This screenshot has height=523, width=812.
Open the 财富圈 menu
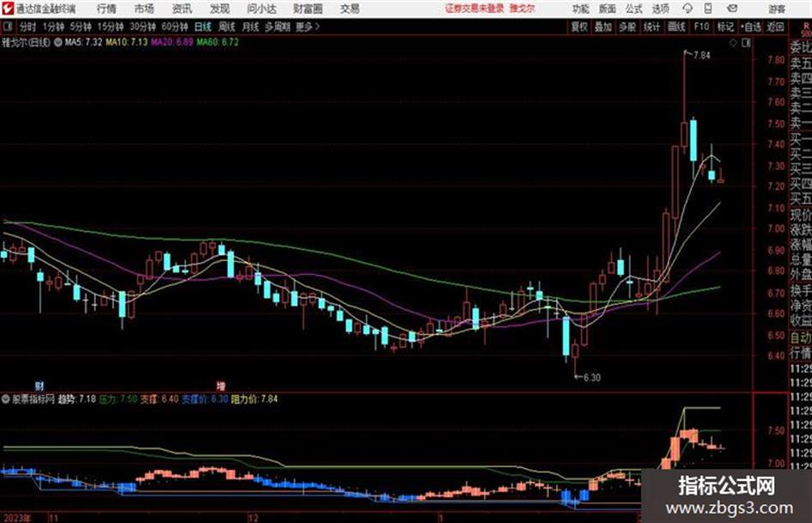click(308, 9)
